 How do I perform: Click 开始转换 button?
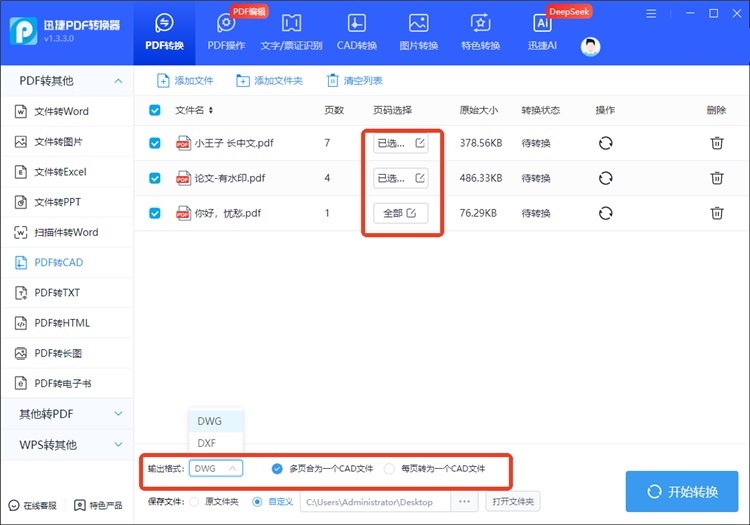682,492
